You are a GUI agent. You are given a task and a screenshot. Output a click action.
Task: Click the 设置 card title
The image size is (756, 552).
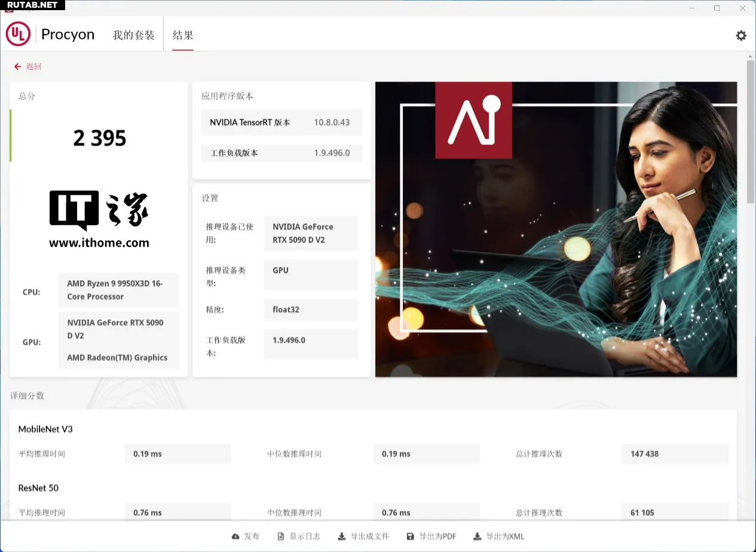point(210,198)
